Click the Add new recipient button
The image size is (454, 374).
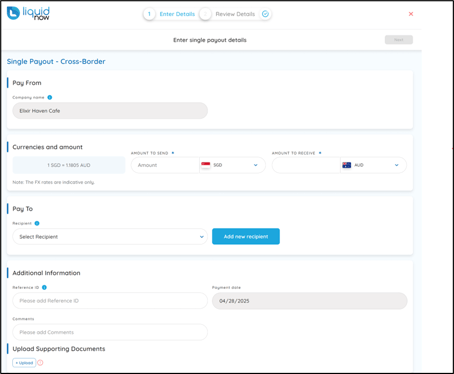[x=246, y=236]
